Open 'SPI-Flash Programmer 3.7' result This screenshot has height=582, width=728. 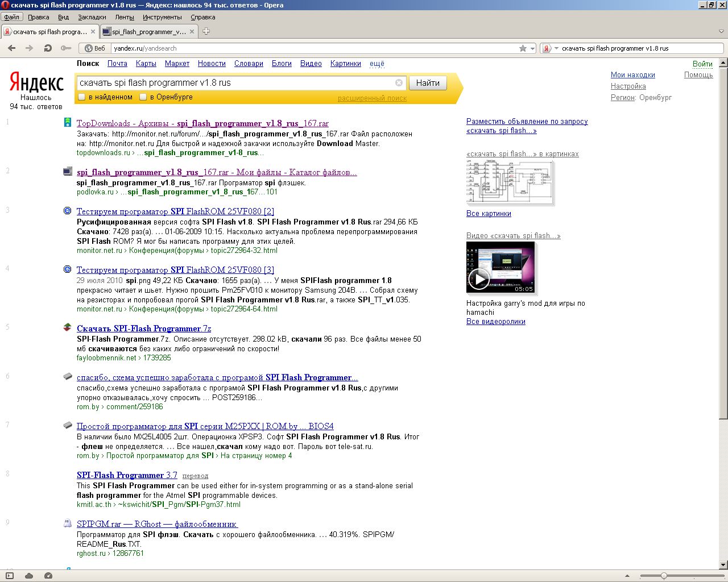[x=127, y=475]
